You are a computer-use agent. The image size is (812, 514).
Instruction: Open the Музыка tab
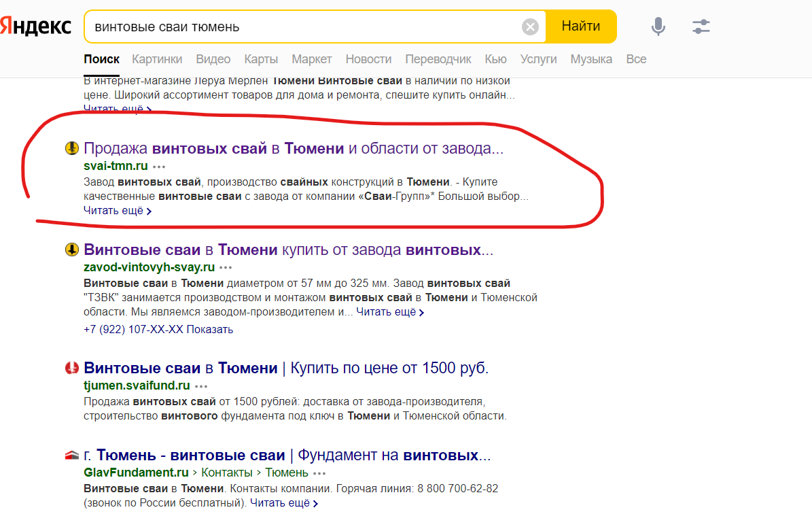coord(591,59)
